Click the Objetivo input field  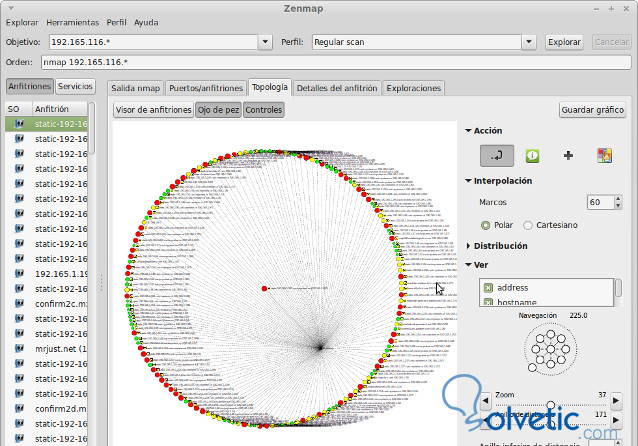click(153, 42)
